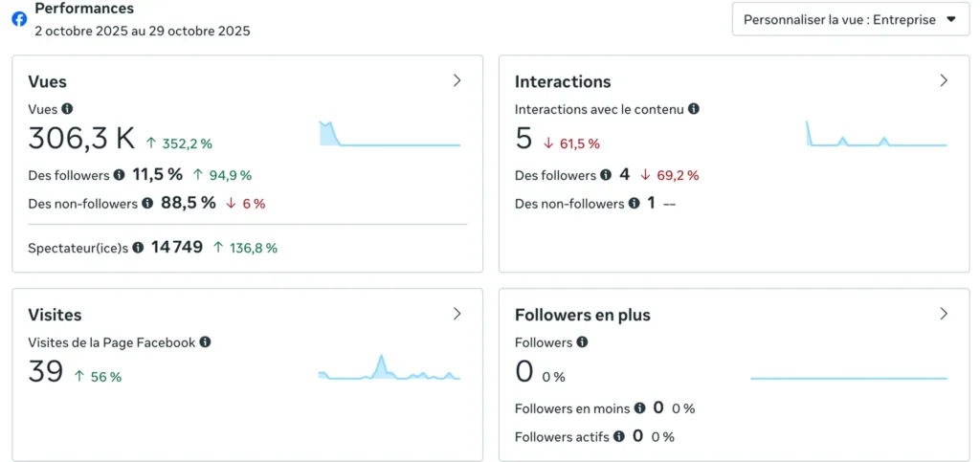Open the Interactions card heading
Image resolution: width=980 pixels, height=462 pixels.
point(563,81)
